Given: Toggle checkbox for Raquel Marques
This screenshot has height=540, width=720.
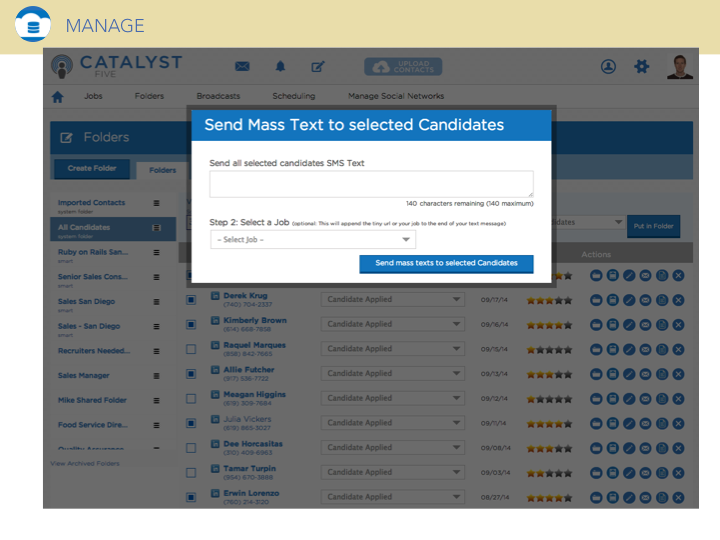Looking at the screenshot, I should coord(191,349).
